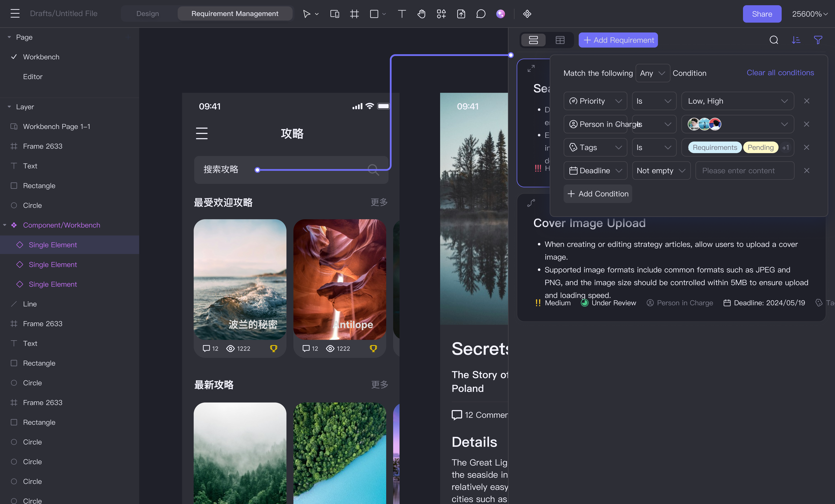Open the hamburger main menu
The width and height of the screenshot is (835, 504).
pos(15,14)
